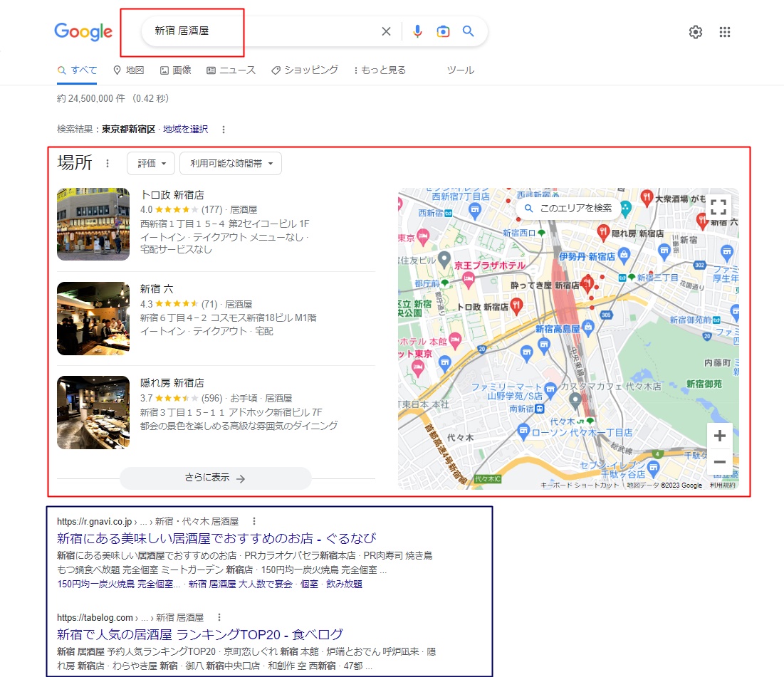Open three-dot menu beside tabelog.com URL
This screenshot has width=784, height=677.
pos(219,617)
